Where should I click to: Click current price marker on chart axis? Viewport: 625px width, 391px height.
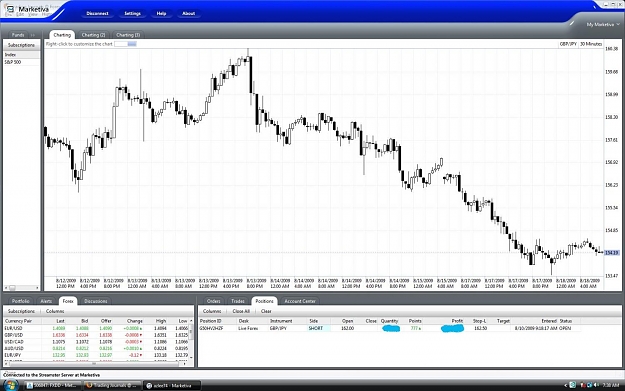(x=612, y=253)
